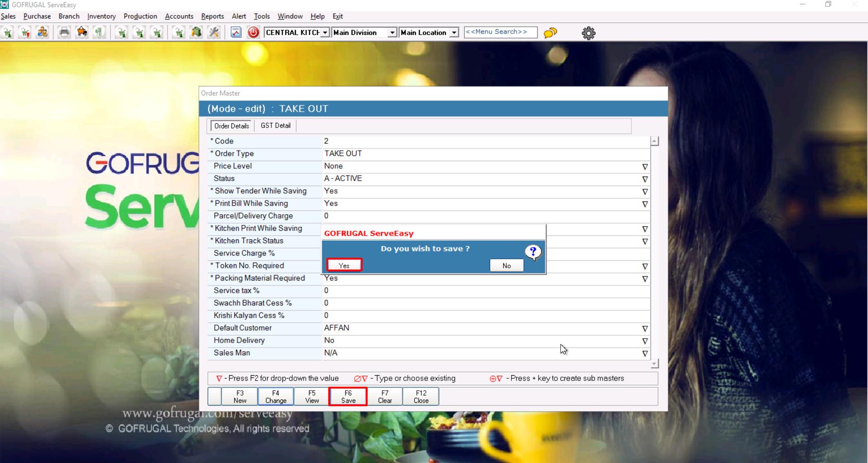Open the Default Customer drop-down arrow
The width and height of the screenshot is (868, 463).
pos(645,329)
